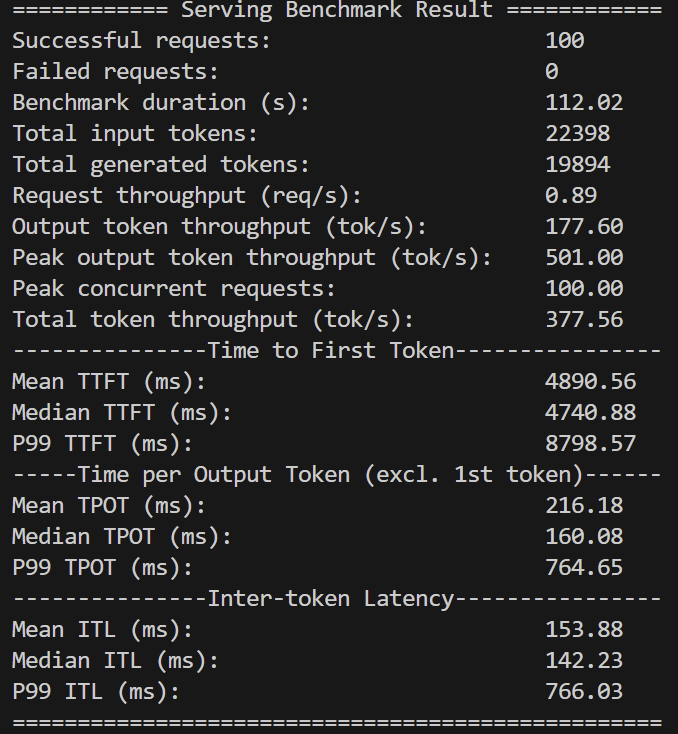Viewport: 678px width, 734px height.
Task: Click the Successful requests value 100
Action: (565, 42)
